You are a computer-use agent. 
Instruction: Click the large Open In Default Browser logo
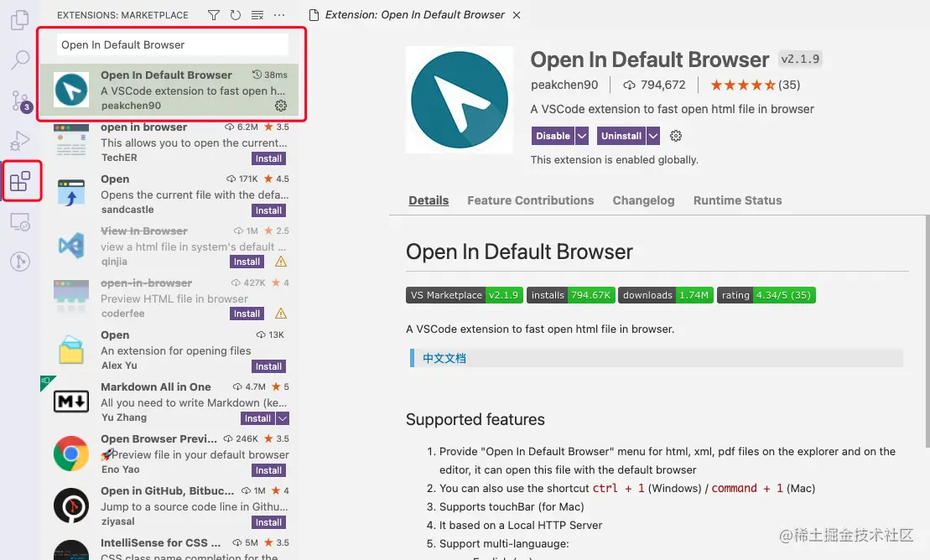[459, 100]
